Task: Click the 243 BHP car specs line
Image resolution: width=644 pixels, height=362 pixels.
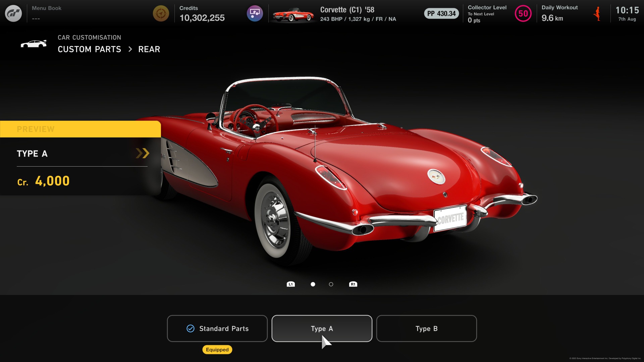Action: 358,19
